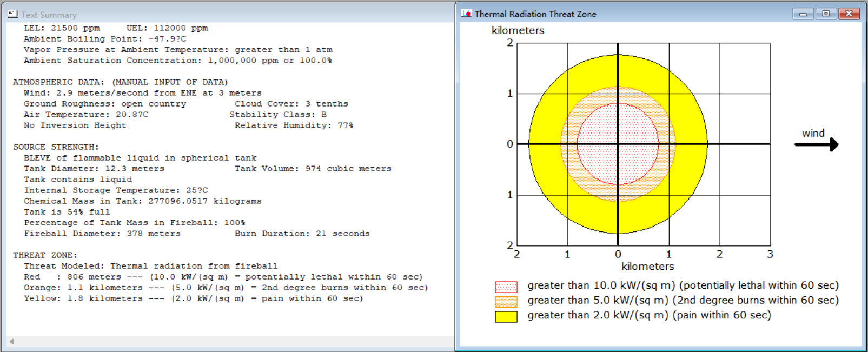
Task: Click the 'Ambient Saturation Concentration' line
Action: (177, 61)
